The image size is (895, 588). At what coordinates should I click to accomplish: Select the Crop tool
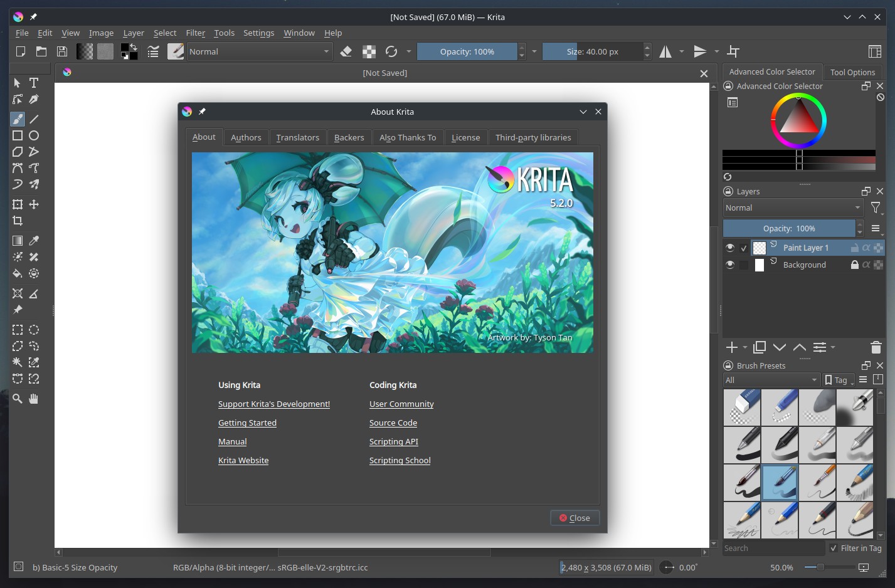pyautogui.click(x=18, y=221)
